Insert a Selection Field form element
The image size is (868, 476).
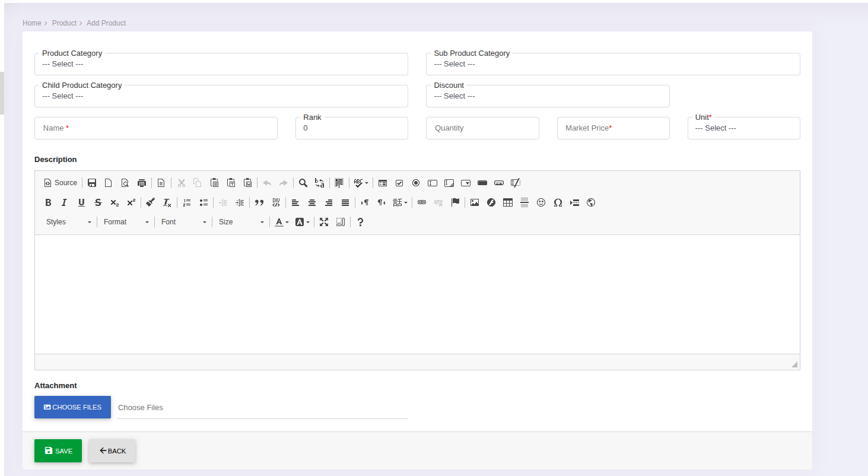tap(466, 183)
